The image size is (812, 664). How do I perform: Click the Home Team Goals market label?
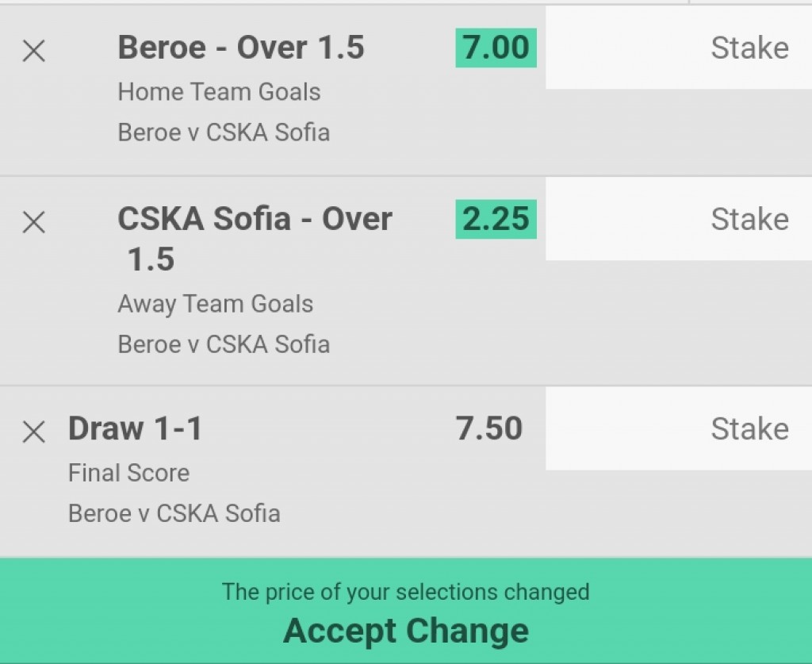[219, 92]
